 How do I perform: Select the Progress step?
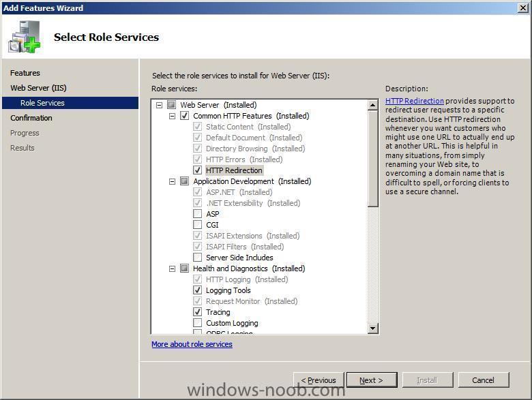[25, 133]
